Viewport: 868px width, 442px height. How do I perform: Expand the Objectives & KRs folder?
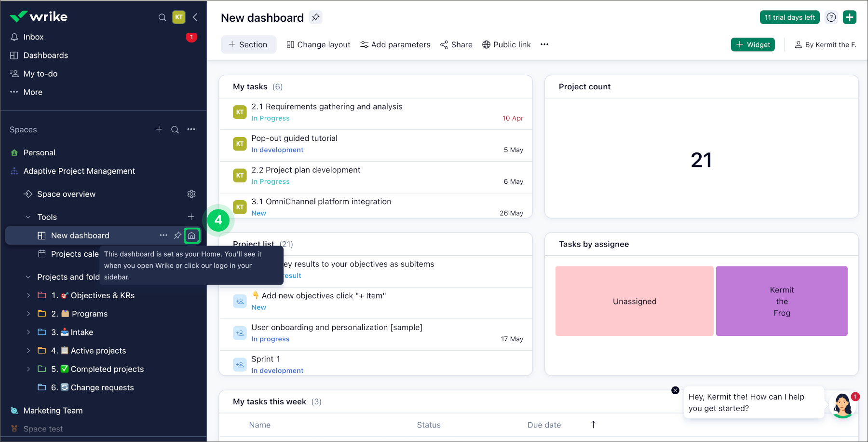click(28, 295)
